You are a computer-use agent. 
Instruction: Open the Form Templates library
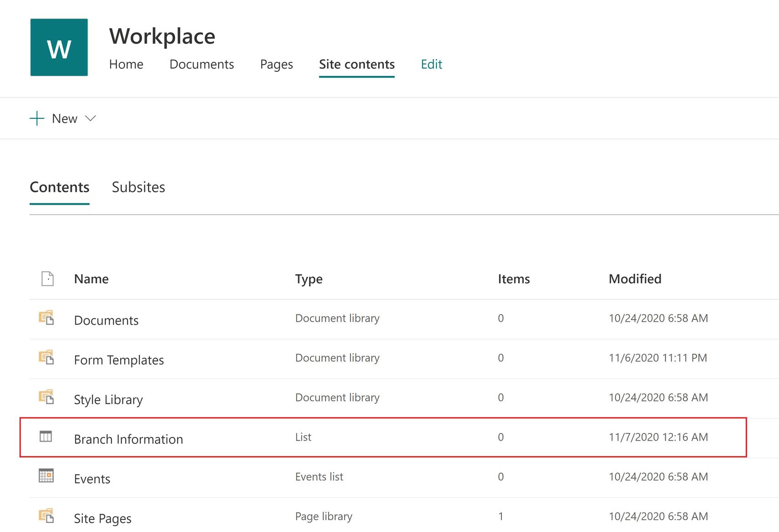click(x=119, y=360)
